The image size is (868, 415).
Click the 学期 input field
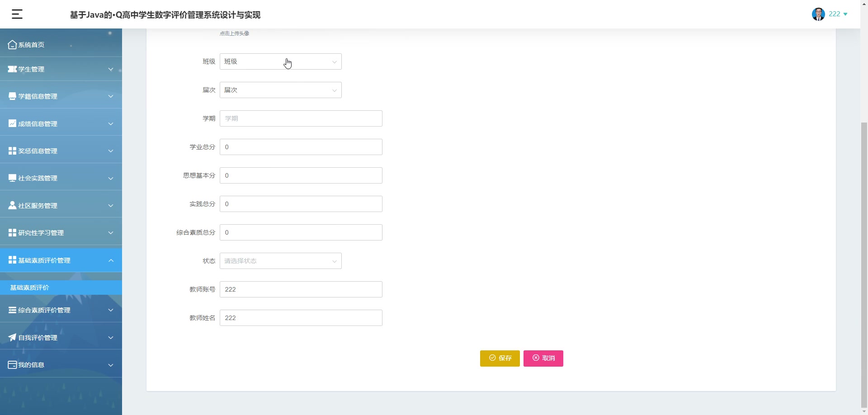tap(301, 118)
